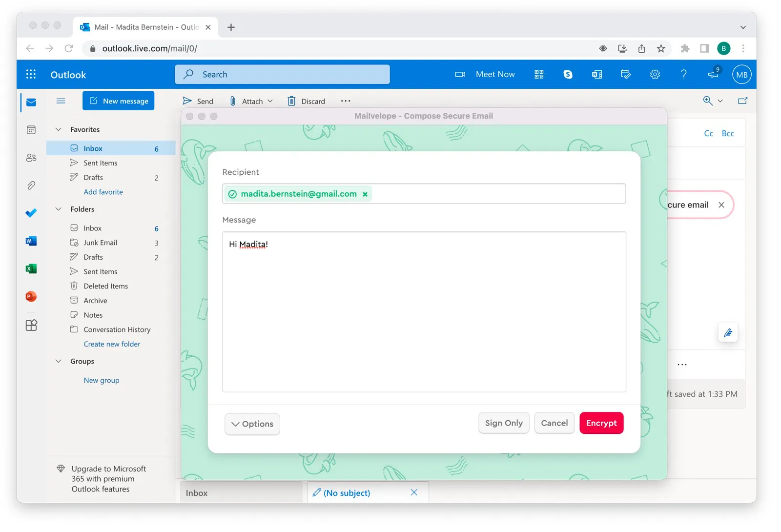Open Word from the left sidebar

(31, 241)
